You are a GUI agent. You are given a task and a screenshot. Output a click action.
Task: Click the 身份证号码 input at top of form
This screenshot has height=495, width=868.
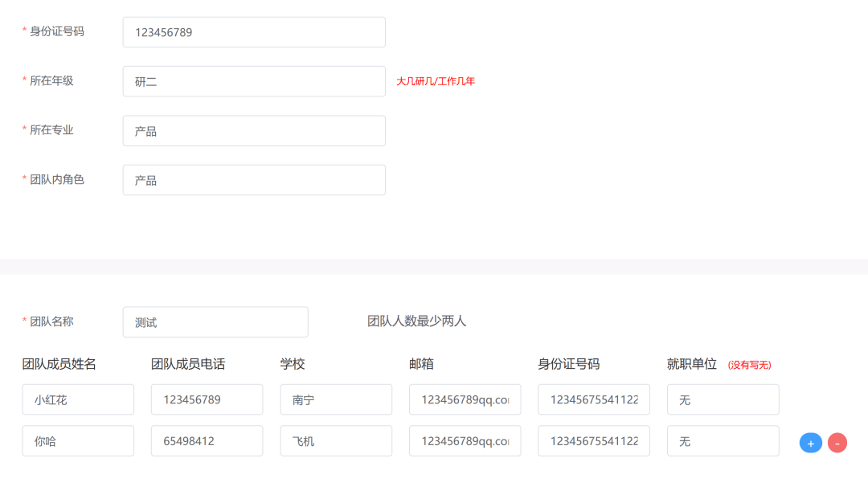[254, 32]
